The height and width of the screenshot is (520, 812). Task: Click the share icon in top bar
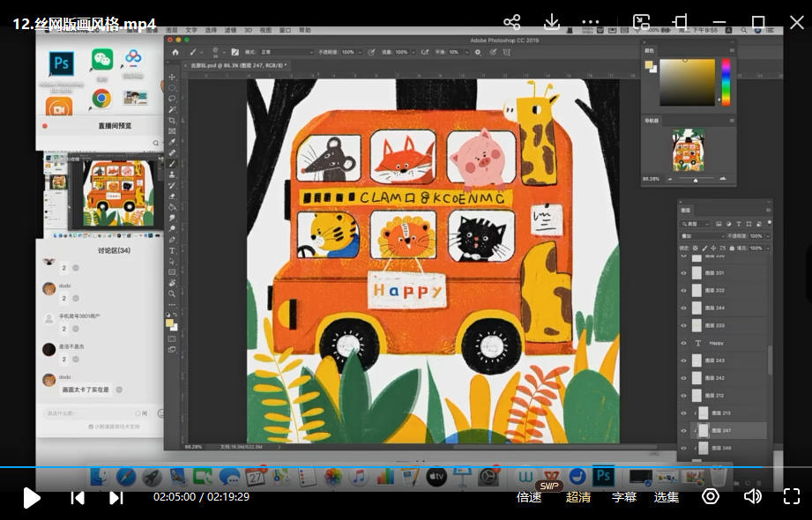tap(511, 22)
